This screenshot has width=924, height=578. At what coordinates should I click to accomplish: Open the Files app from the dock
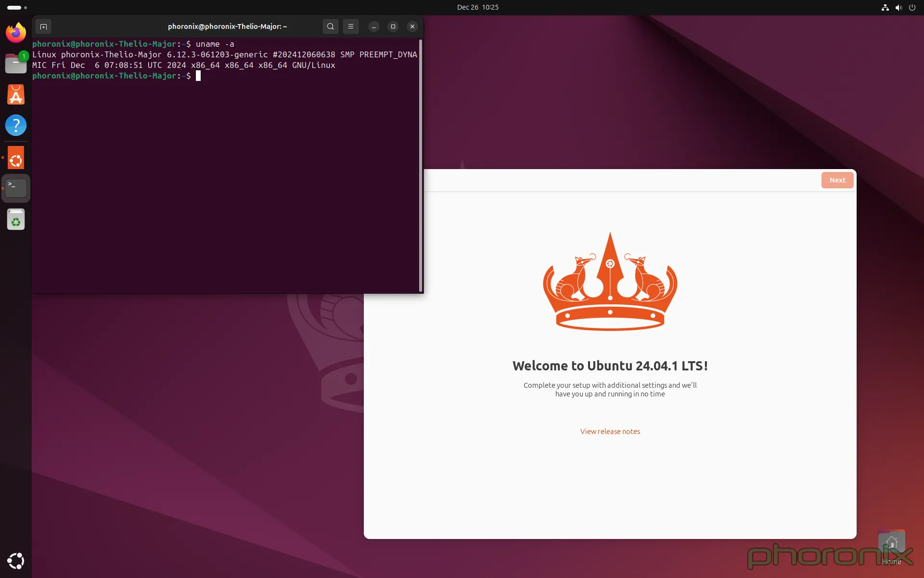tap(16, 63)
